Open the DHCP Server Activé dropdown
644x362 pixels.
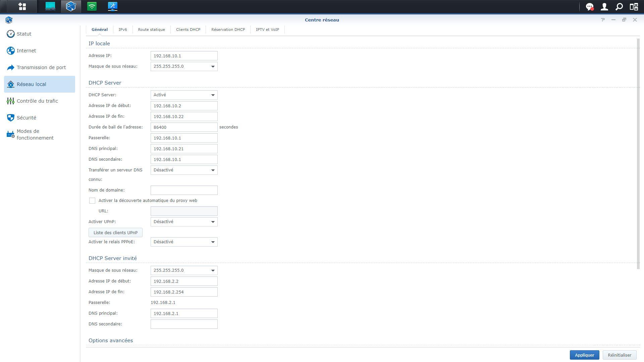[184, 95]
